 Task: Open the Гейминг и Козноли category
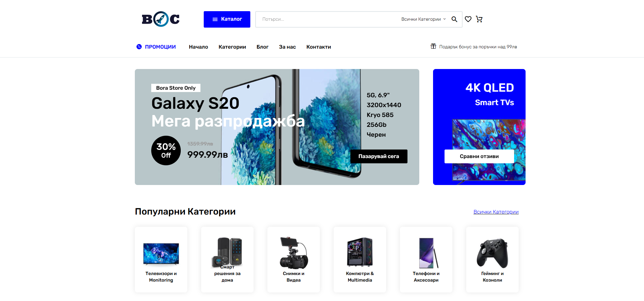(492, 260)
